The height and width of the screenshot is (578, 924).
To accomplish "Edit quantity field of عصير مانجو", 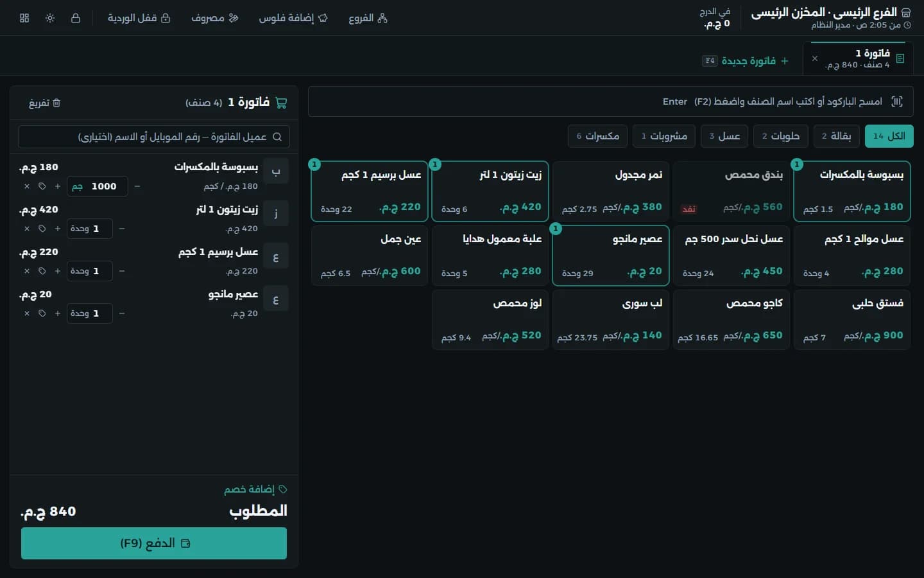I will tap(90, 313).
